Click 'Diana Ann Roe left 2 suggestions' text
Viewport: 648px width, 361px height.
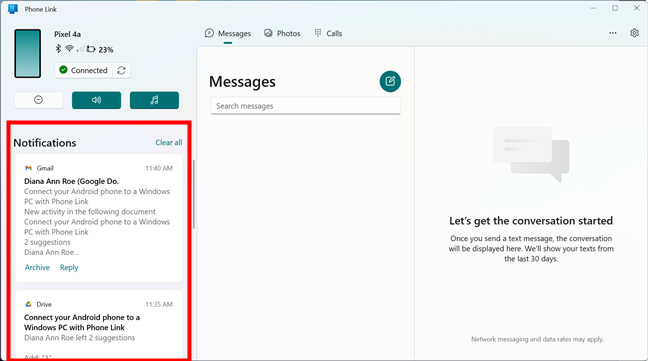coord(79,338)
